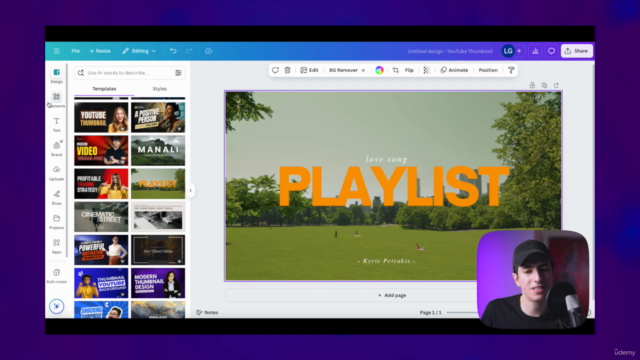Undo the last action
This screenshot has width=640, height=360.
tap(173, 51)
